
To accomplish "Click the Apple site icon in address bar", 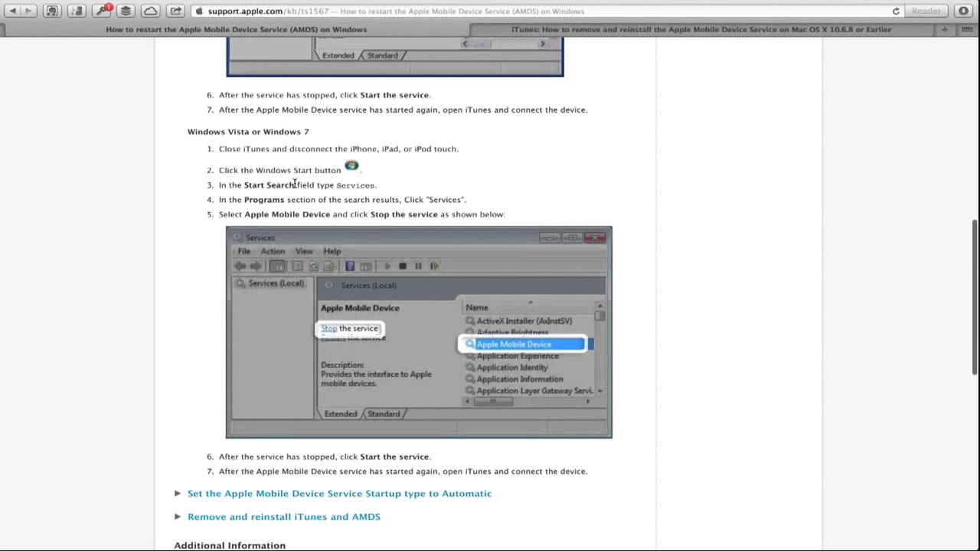I will tap(200, 11).
